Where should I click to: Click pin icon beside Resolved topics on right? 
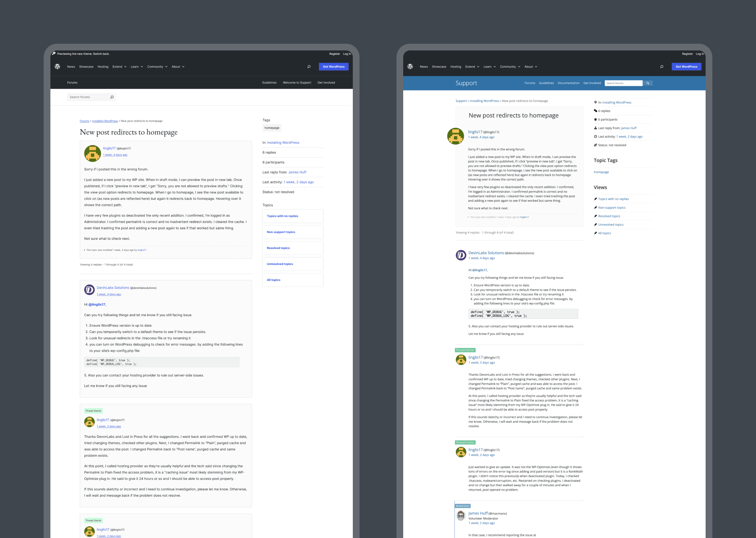pos(595,216)
